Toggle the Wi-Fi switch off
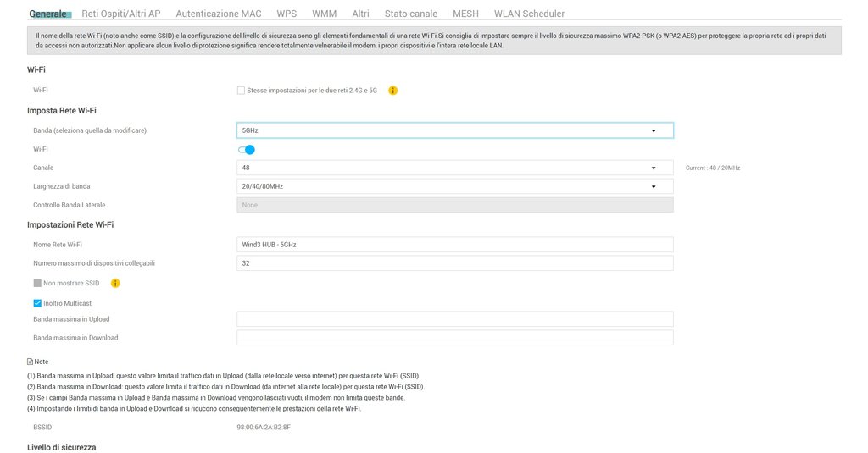Viewport: 868px width, 453px height. click(247, 150)
